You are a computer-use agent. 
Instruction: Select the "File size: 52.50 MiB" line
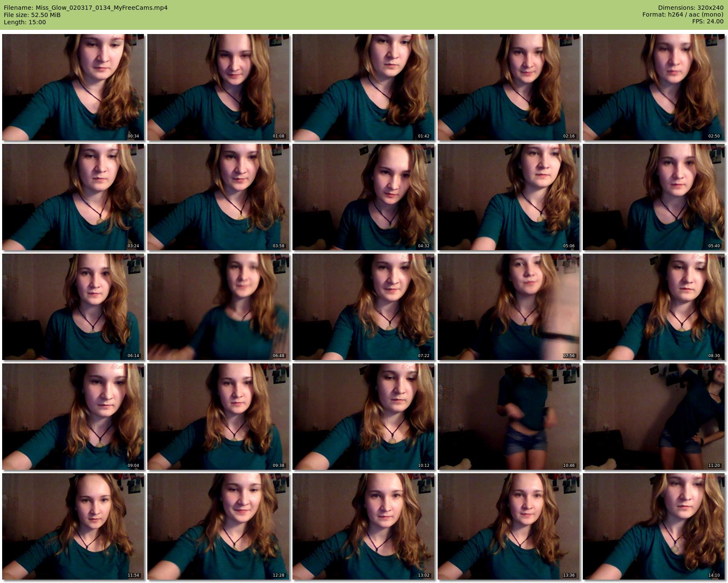[x=32, y=15]
